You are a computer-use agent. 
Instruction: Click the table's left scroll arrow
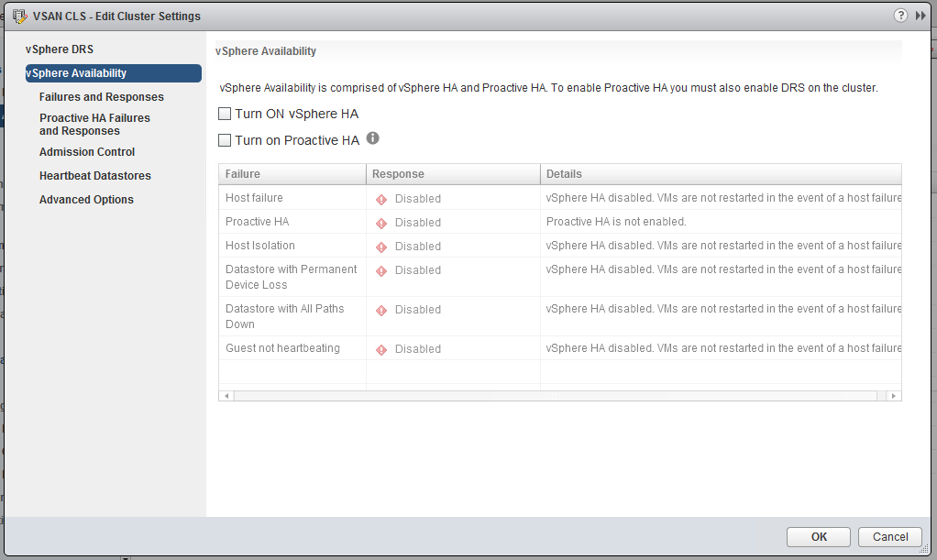(226, 396)
